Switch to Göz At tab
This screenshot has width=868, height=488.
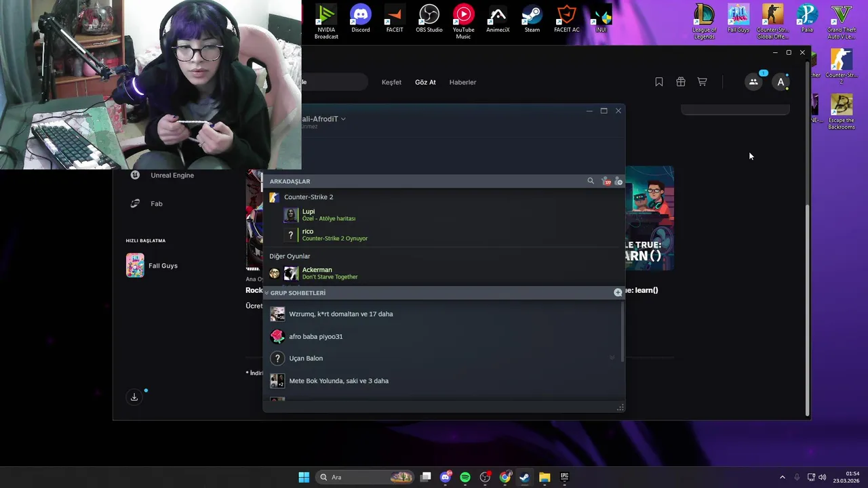pos(425,82)
